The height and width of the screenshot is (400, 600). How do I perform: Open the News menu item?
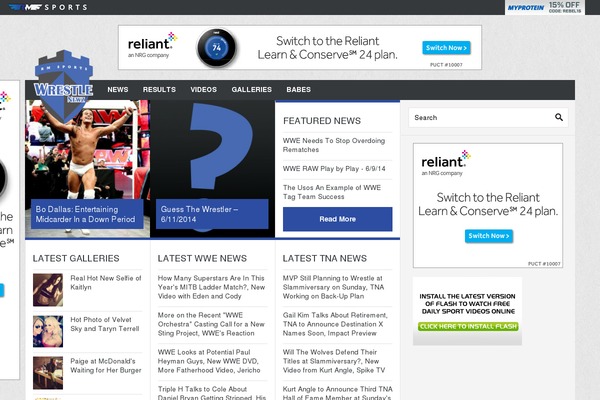click(117, 90)
